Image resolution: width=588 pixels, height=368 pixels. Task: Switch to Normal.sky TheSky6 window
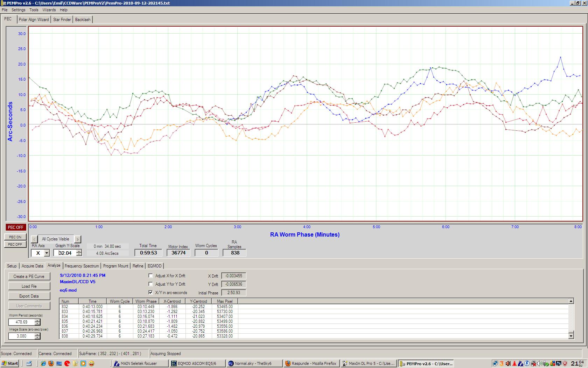pos(254,363)
